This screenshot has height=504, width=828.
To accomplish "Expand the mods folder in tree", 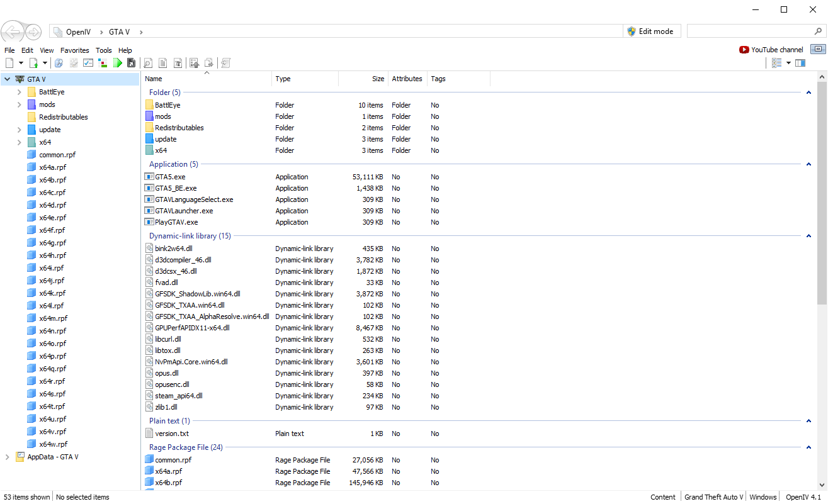I will (x=20, y=104).
